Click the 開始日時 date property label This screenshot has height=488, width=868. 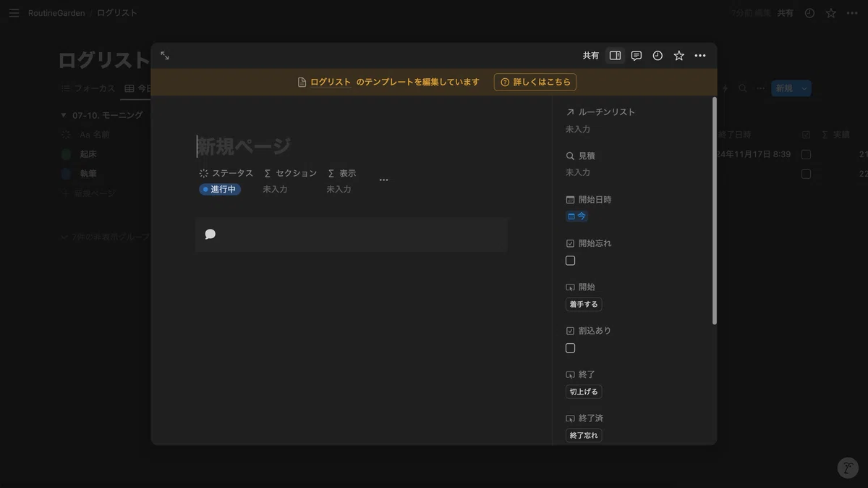[589, 200]
